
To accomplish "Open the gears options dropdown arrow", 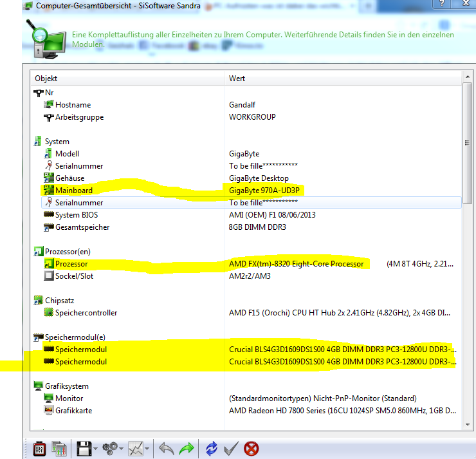I will (122, 449).
